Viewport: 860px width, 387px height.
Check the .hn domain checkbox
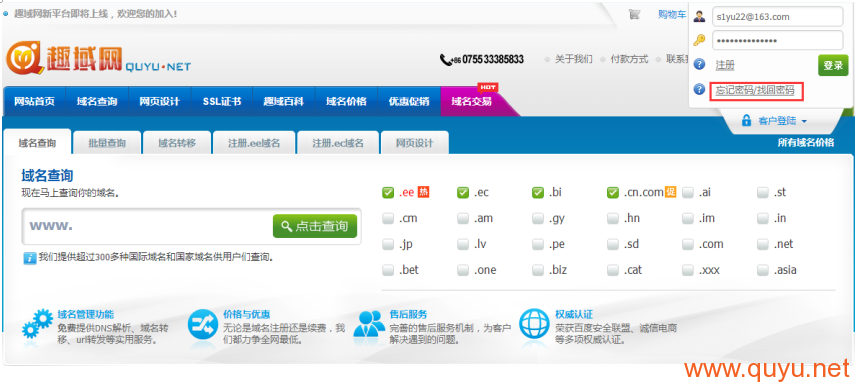613,219
